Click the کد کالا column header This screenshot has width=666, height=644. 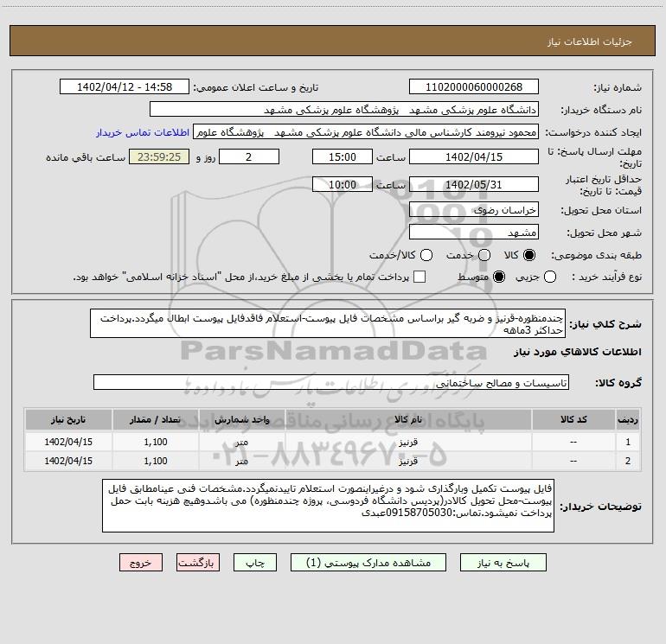[x=573, y=419]
